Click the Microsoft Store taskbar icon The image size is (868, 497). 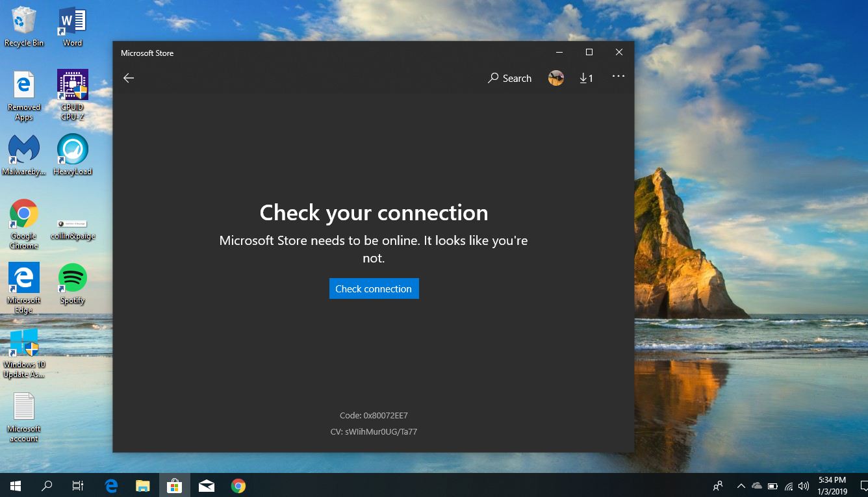pyautogui.click(x=174, y=485)
